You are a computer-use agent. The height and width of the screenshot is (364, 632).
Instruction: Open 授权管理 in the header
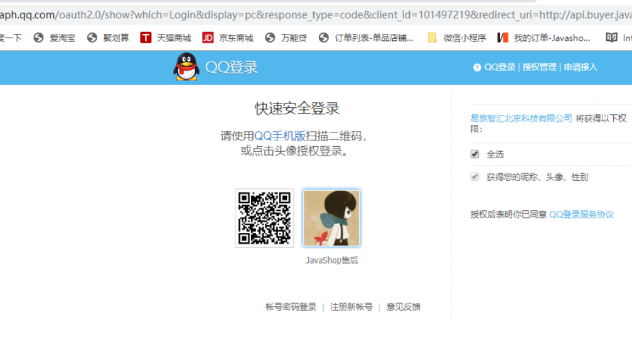pos(539,67)
